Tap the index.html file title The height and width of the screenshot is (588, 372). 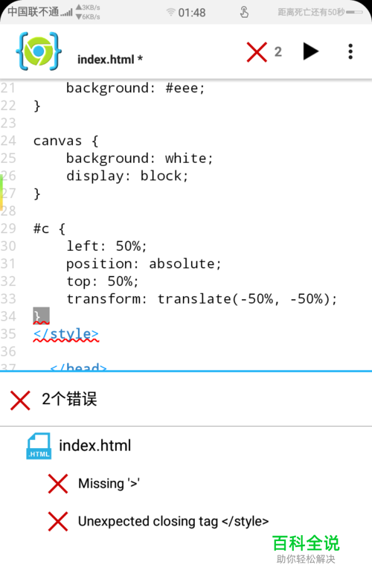110,60
